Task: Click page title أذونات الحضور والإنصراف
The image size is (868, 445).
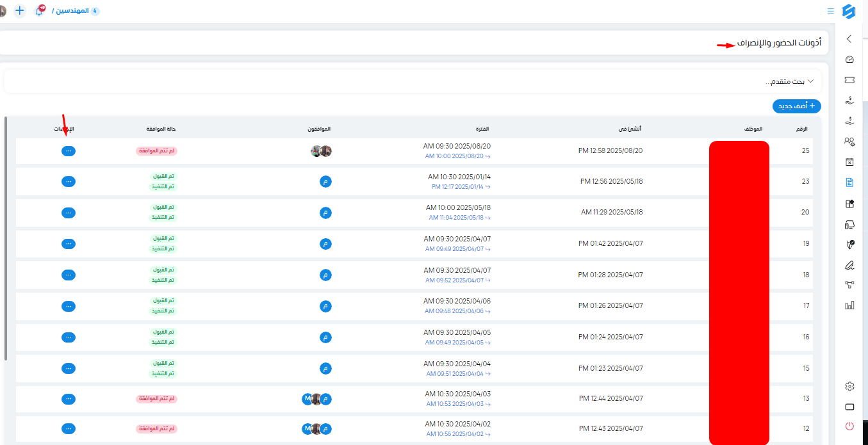Action: click(779, 43)
